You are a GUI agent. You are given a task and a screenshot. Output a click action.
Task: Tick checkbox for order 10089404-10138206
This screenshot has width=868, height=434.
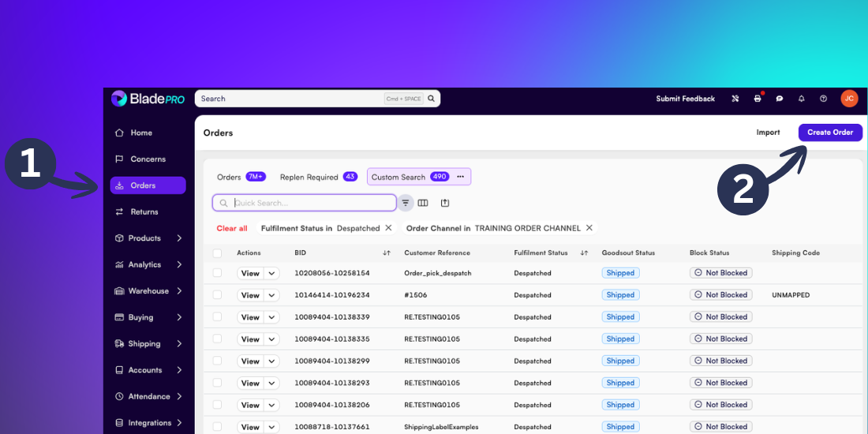[217, 405]
